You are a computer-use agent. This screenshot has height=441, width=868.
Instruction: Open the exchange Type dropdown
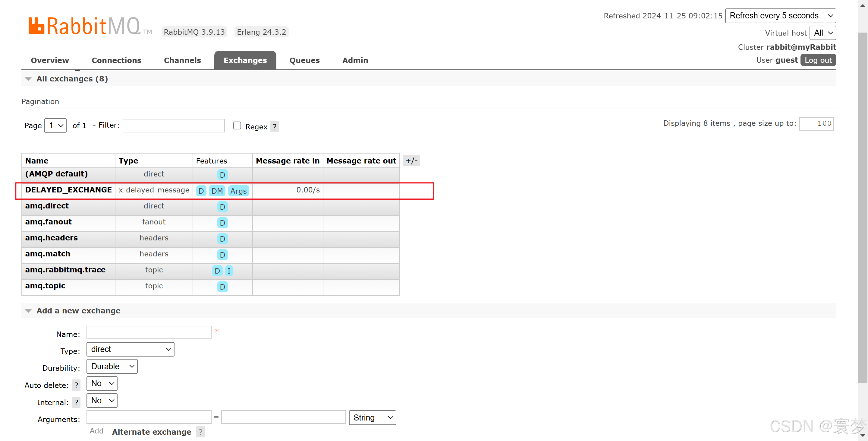point(131,349)
